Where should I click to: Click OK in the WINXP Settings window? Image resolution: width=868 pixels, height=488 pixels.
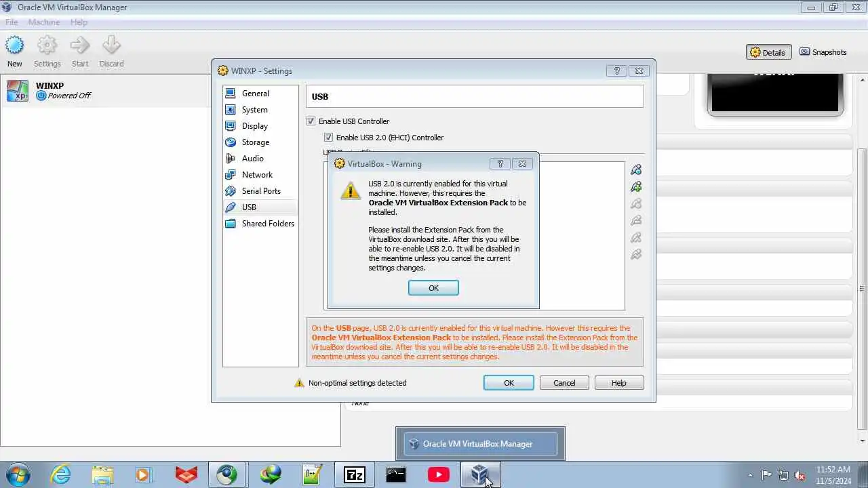(x=509, y=383)
